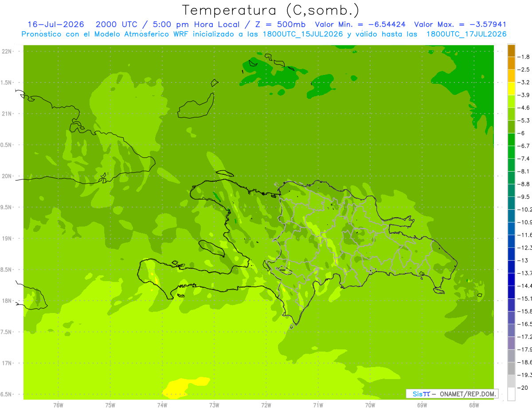This screenshot has height=411, width=532.
Task: Select the '1800UTC_15JUL2026' initialization time
Action: point(303,34)
